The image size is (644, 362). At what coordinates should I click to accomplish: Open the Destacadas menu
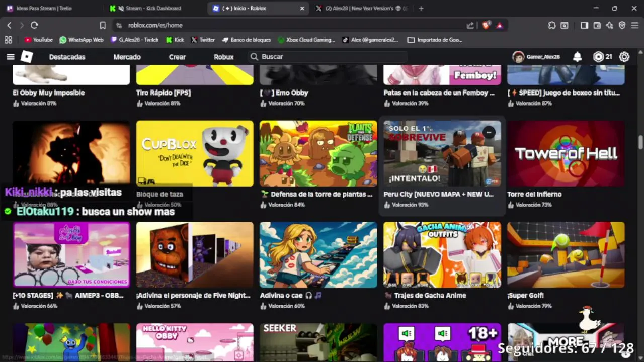(67, 57)
